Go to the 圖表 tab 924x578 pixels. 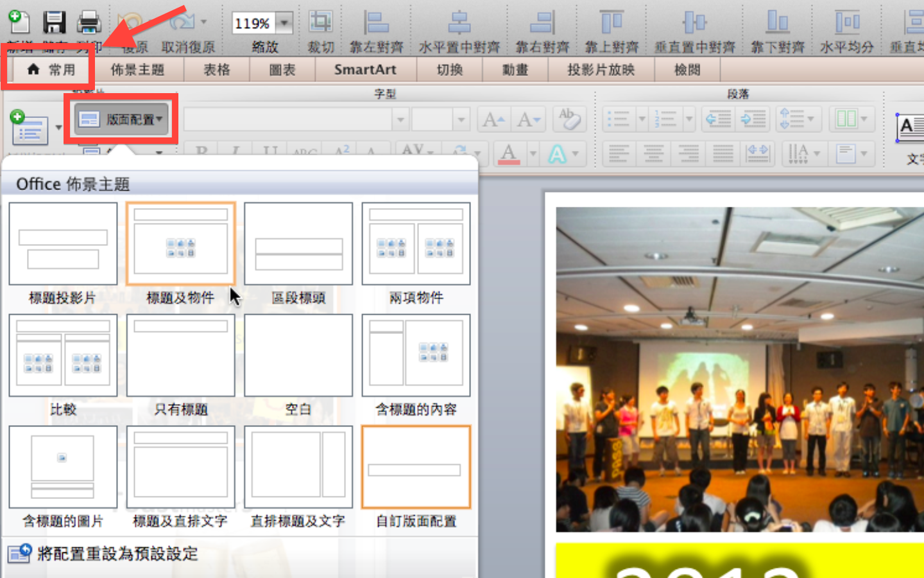coord(282,69)
